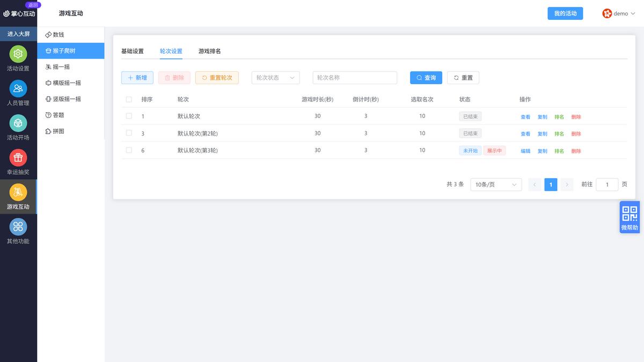
Task: Click 查看 for 默认轮次 row
Action: tap(525, 117)
